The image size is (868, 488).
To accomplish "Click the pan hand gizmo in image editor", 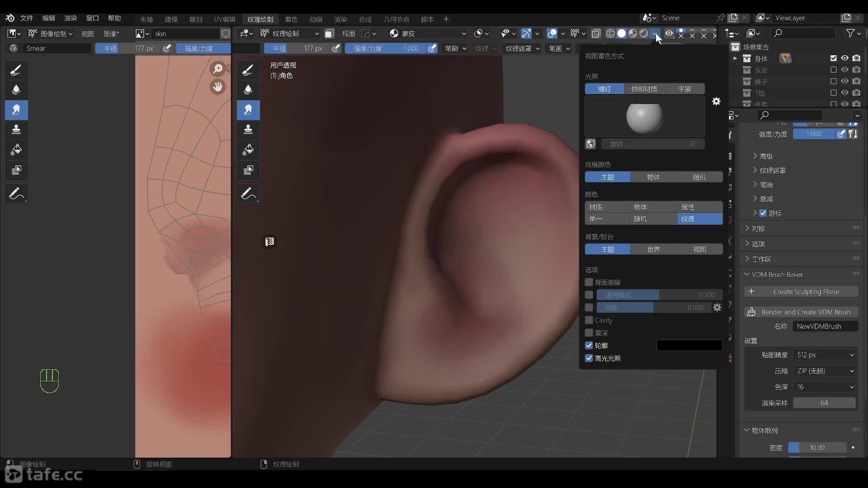I will [218, 87].
